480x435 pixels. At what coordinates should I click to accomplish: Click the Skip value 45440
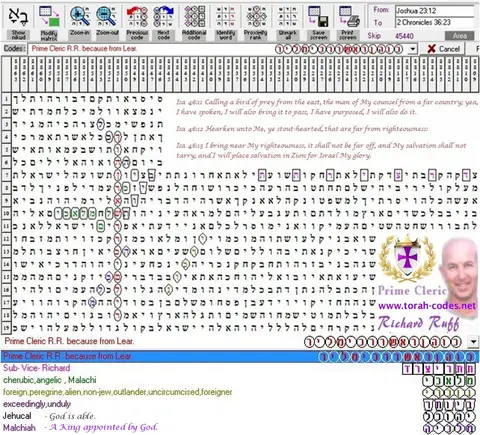[x=404, y=36]
